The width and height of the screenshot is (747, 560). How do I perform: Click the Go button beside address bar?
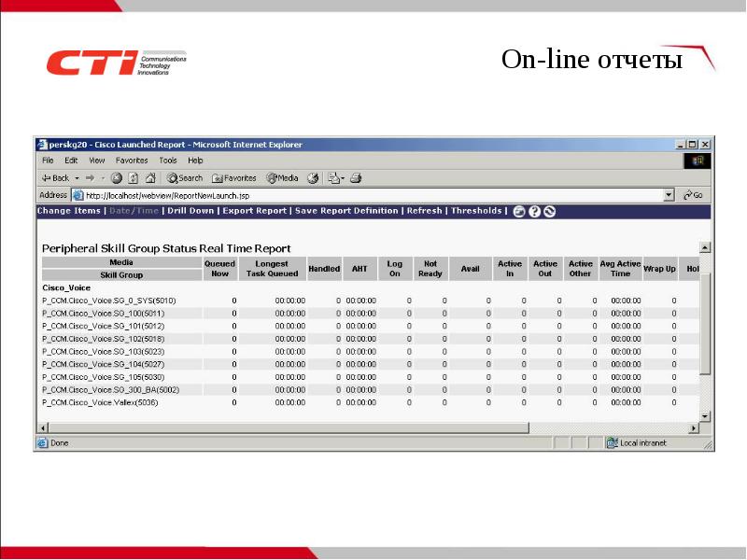click(693, 195)
